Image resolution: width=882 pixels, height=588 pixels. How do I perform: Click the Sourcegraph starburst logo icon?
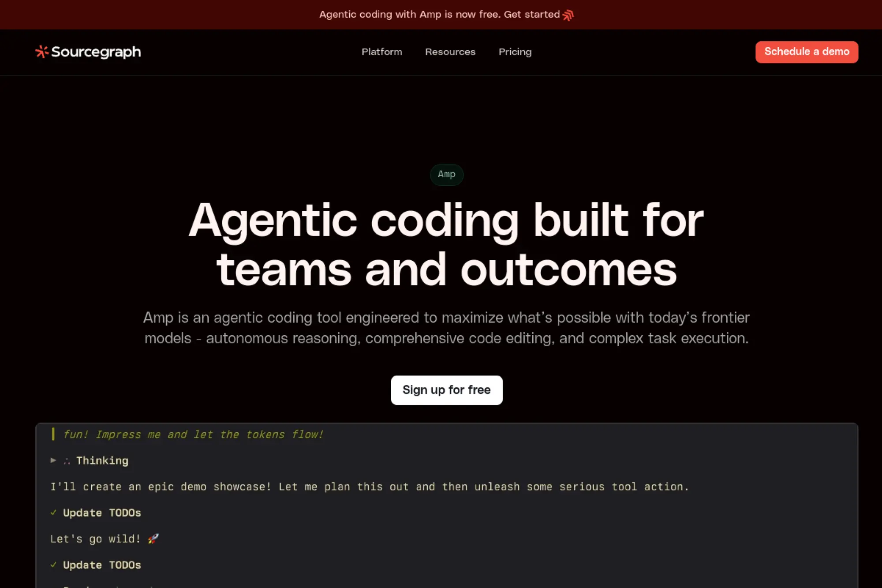42,52
